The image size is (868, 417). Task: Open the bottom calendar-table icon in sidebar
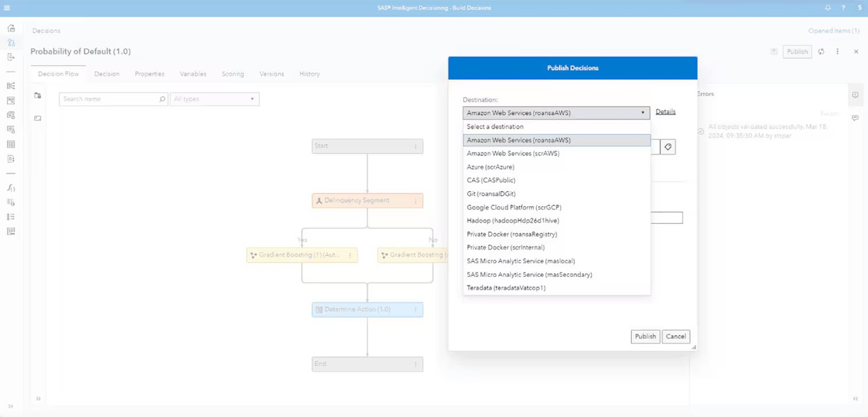click(11, 231)
